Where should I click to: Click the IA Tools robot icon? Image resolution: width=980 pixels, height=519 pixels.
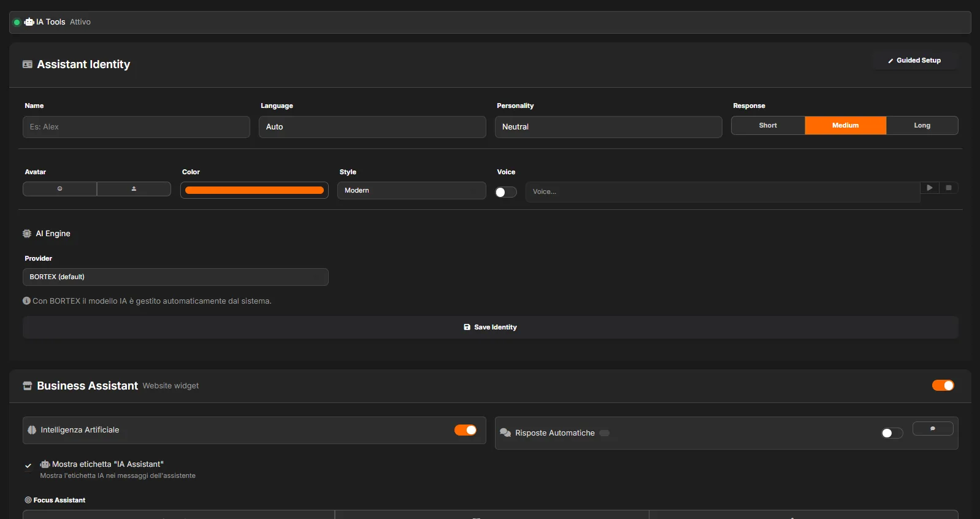click(29, 22)
